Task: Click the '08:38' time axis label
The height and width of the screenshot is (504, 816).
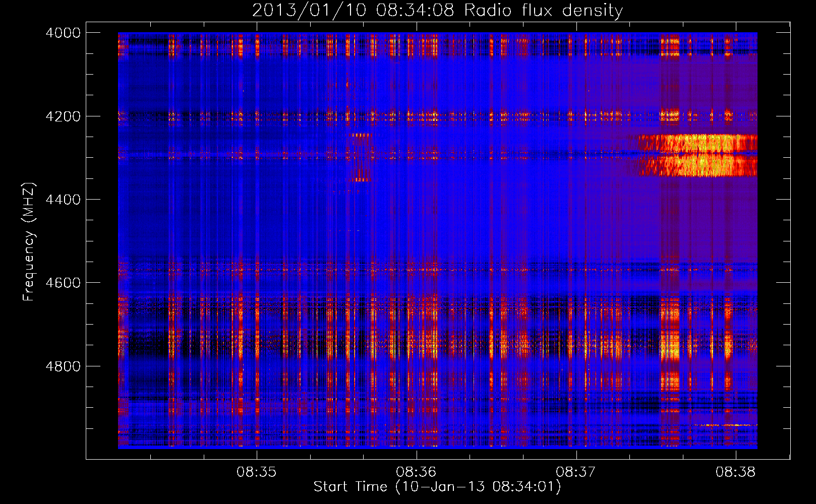Action: (x=735, y=472)
